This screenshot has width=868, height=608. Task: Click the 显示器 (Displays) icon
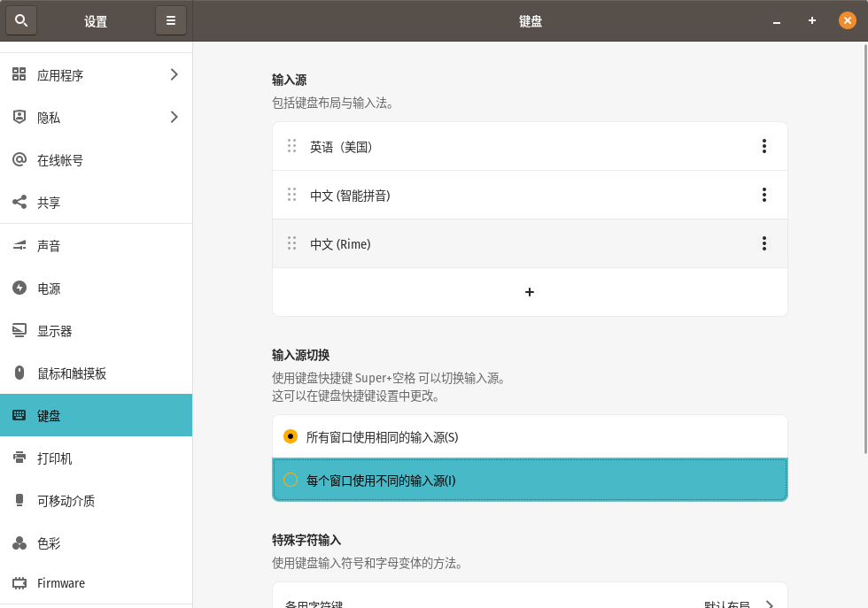click(19, 330)
